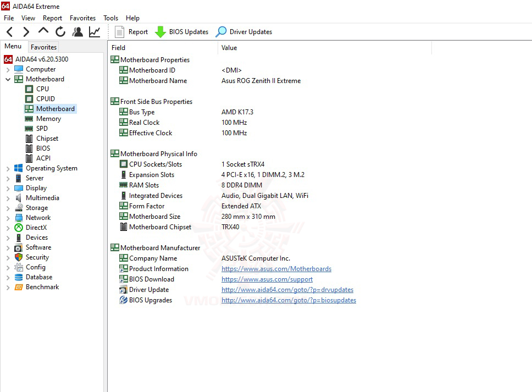Open the asus.com/Motherboards product link
This screenshot has width=532, height=392.
coord(276,269)
